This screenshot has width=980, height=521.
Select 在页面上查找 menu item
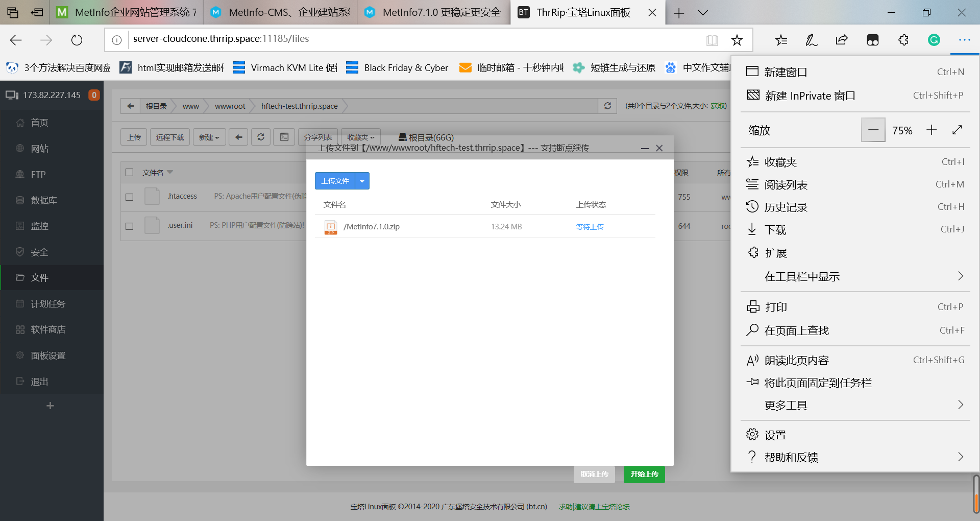(855, 330)
